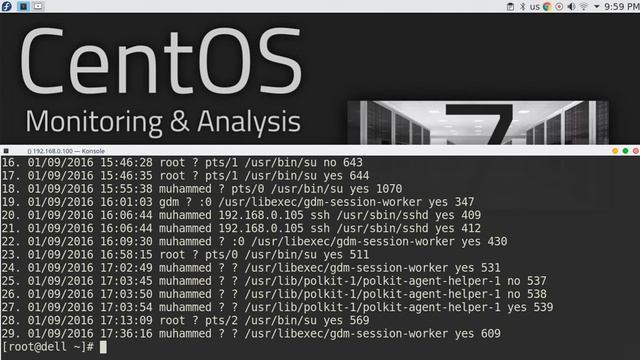Change the us keyboard layout indicator
The image size is (640, 360).
tap(535, 7)
